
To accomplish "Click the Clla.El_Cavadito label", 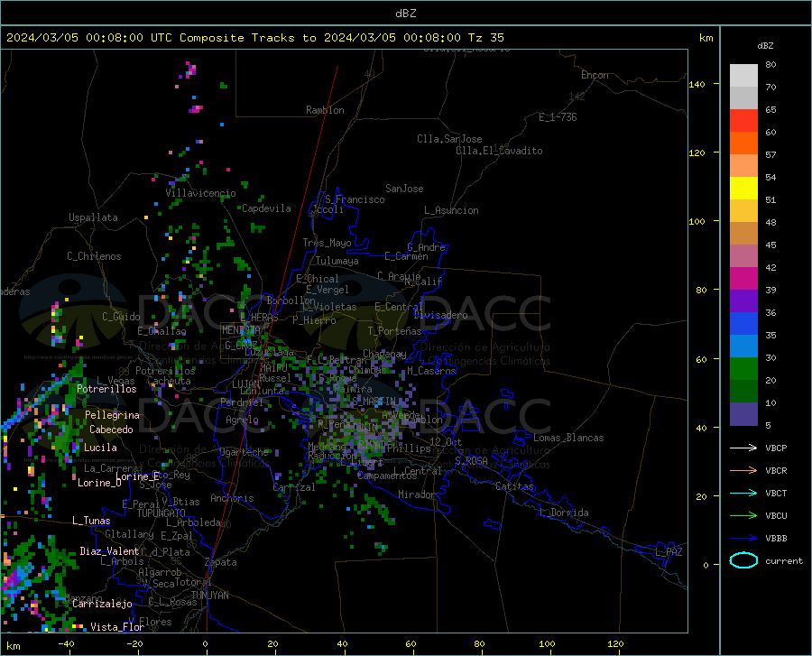I will [499, 151].
